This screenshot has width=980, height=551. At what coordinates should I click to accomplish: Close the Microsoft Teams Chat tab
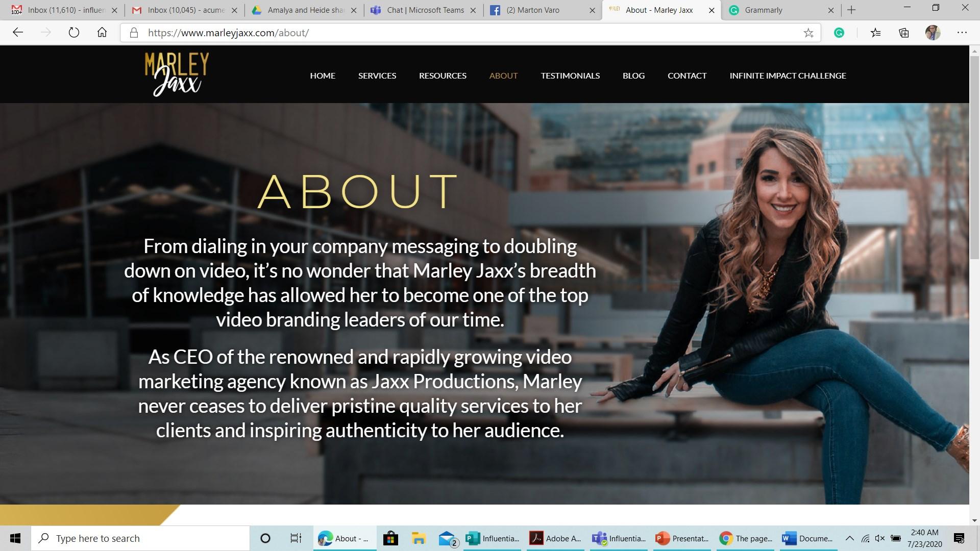[473, 10]
